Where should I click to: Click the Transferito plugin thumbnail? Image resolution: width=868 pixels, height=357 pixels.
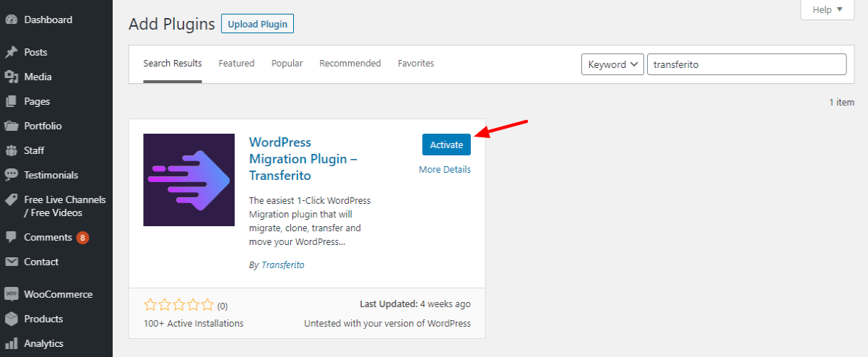pyautogui.click(x=189, y=180)
